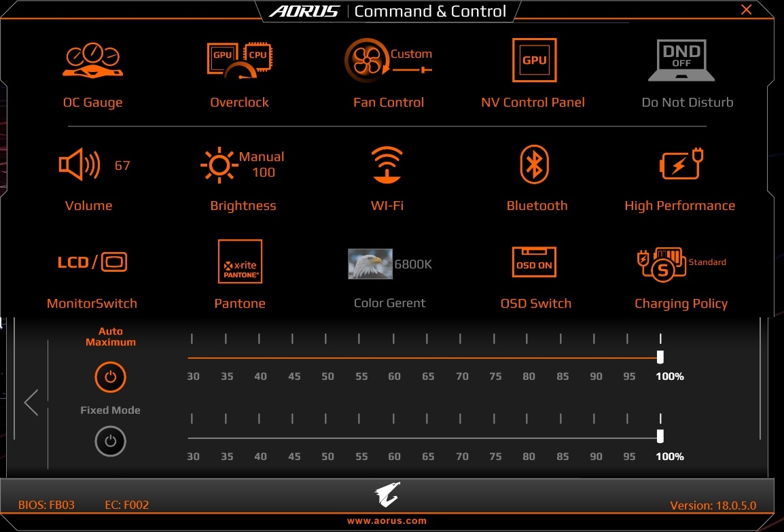Click the AORUS logo in title bar
Image resolution: width=784 pixels, height=532 pixels.
(304, 11)
